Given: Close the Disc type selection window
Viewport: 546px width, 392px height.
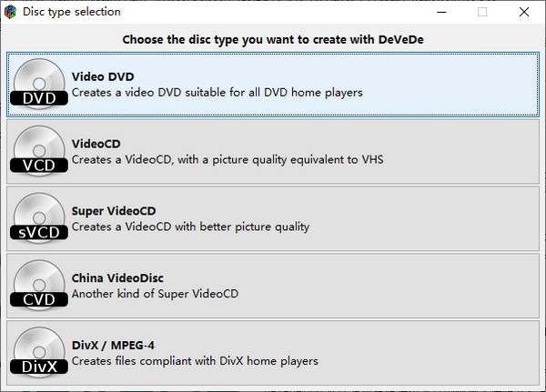Looking at the screenshot, I should (x=524, y=12).
